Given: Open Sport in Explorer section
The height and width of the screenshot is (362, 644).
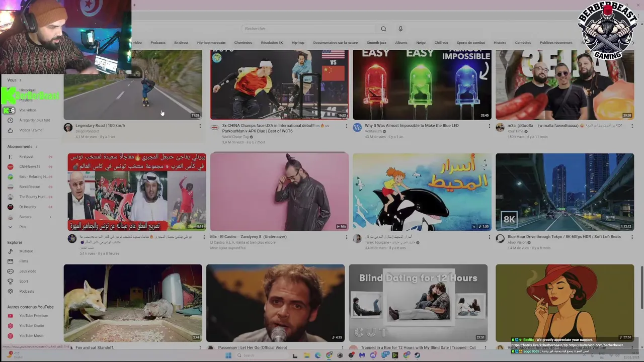Looking at the screenshot, I should point(24,282).
